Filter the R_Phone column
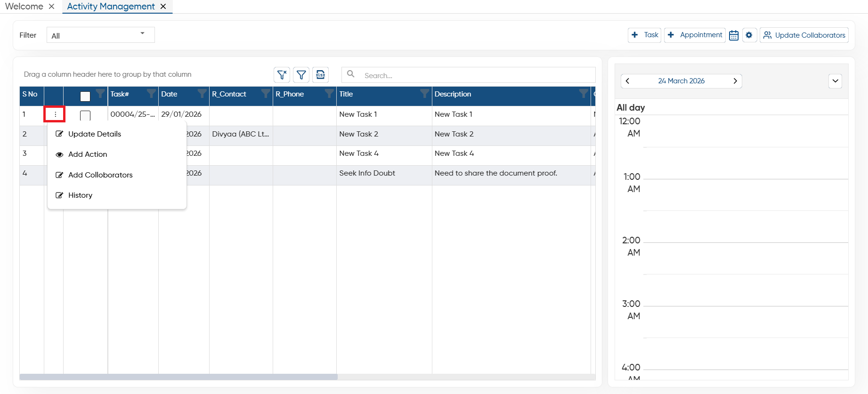 (x=329, y=93)
